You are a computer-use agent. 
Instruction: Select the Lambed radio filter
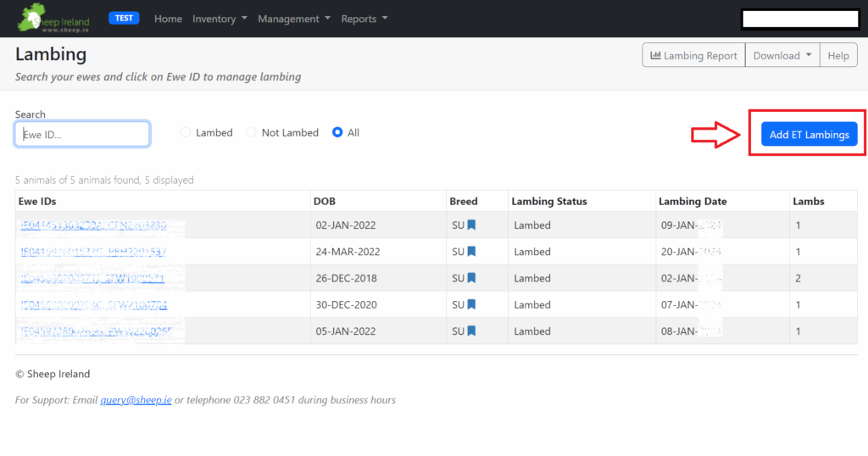[186, 133]
